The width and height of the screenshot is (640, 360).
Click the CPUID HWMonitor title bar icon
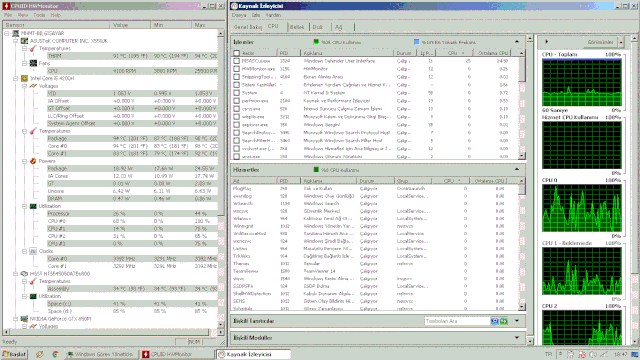click(x=6, y=6)
